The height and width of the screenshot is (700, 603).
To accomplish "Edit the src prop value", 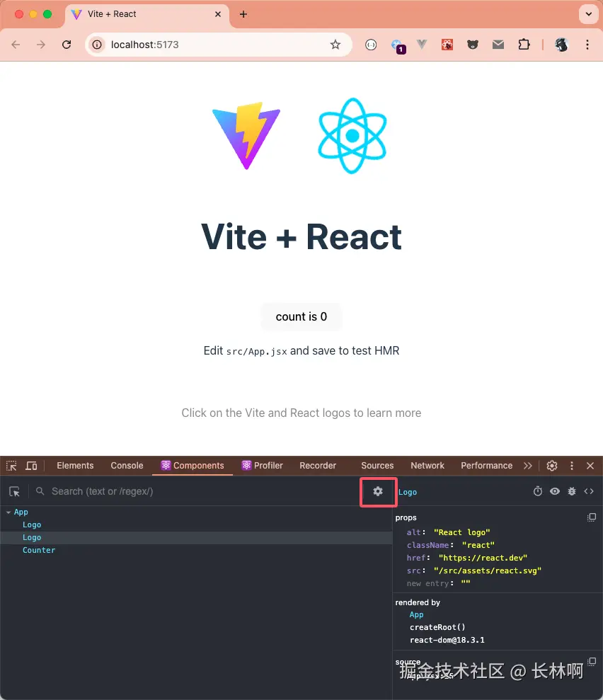I will tap(488, 570).
